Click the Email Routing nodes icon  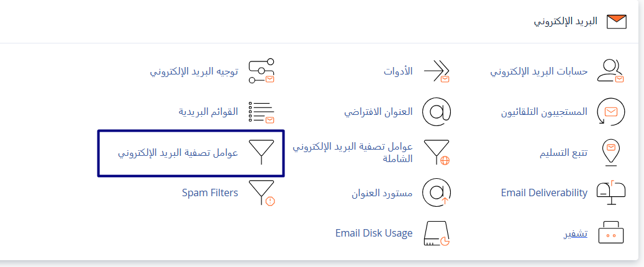pyautogui.click(x=261, y=71)
